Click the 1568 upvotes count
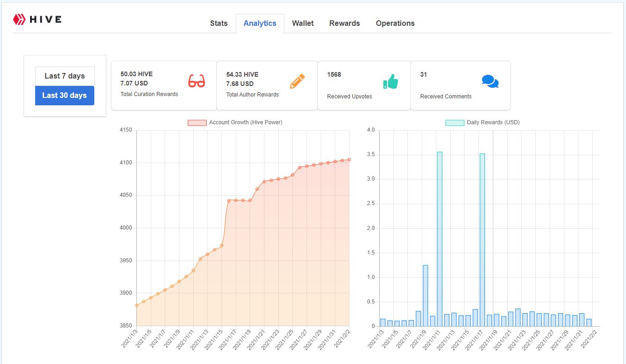This screenshot has height=364, width=626. pyautogui.click(x=334, y=74)
